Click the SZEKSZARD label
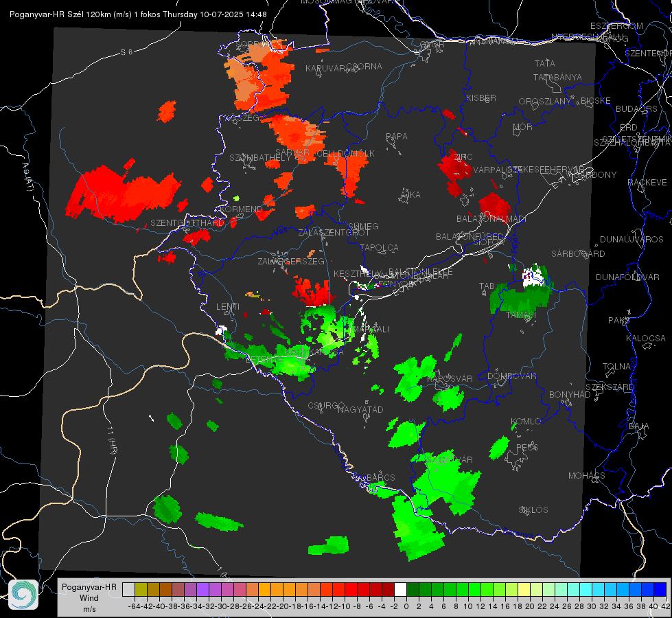Image resolution: width=672 pixels, height=618 pixels. point(610,387)
